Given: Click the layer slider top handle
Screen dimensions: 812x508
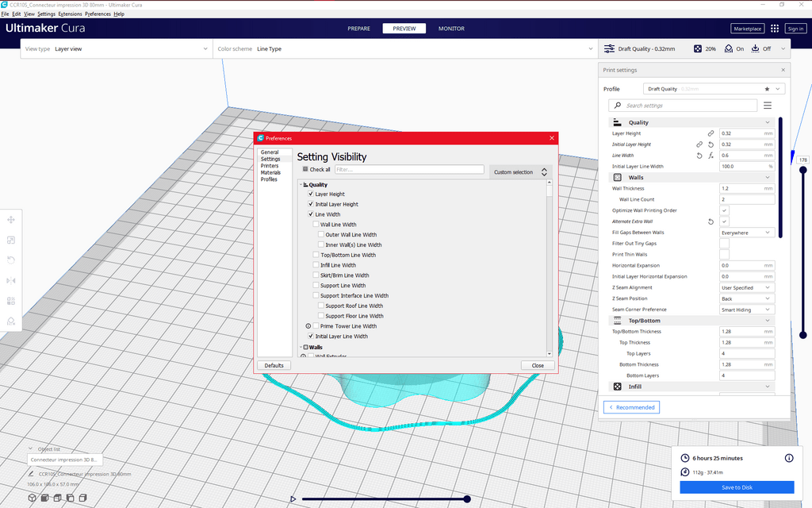Looking at the screenshot, I should (x=803, y=170).
